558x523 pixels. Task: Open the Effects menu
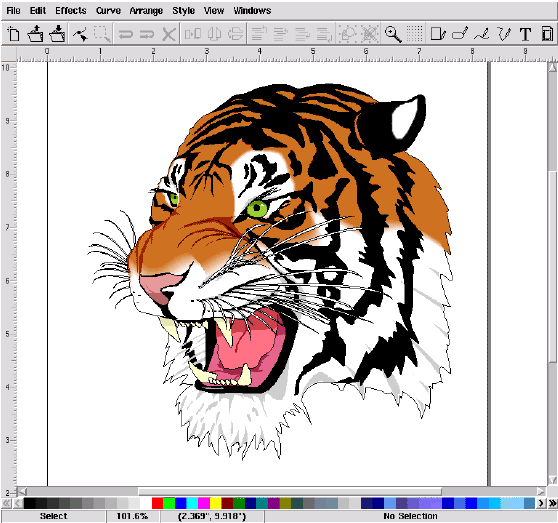click(x=70, y=11)
